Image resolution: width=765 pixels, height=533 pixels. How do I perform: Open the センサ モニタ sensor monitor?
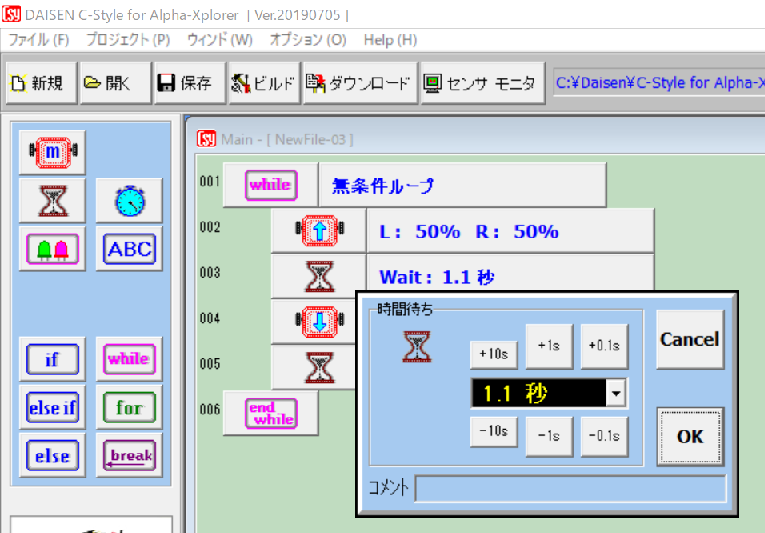pyautogui.click(x=483, y=83)
